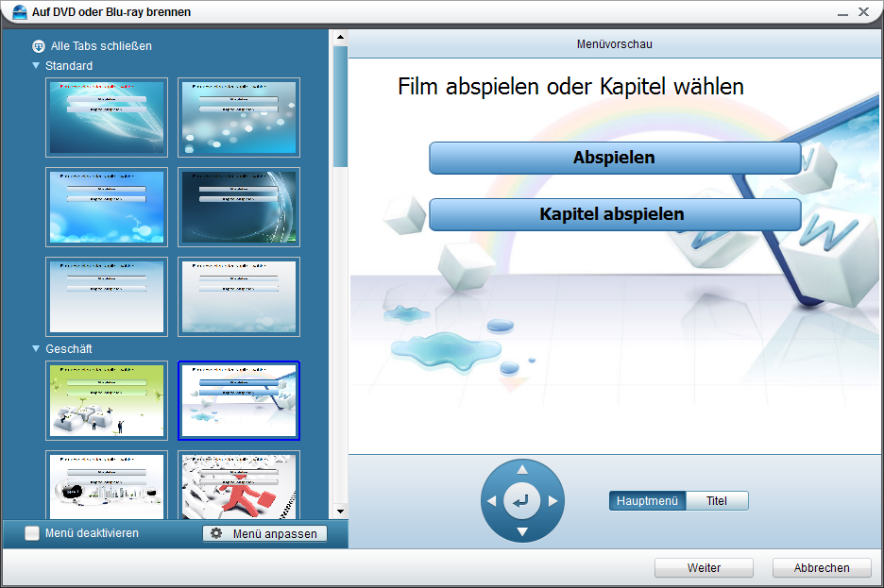Click the gear icon on Menü anpassen
This screenshot has height=588, width=884.
216,533
